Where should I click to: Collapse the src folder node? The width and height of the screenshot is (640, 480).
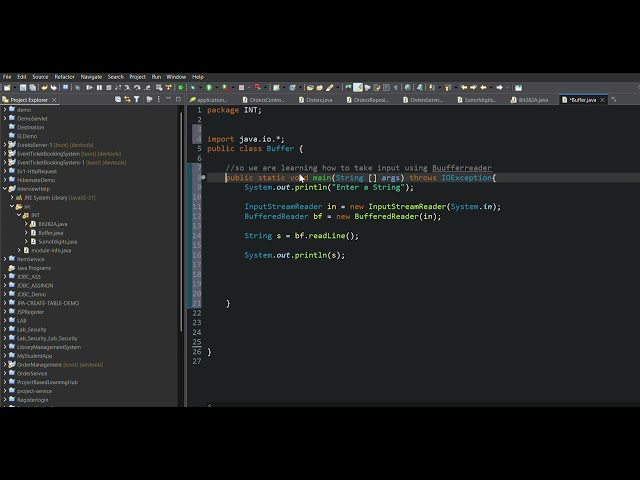point(12,206)
